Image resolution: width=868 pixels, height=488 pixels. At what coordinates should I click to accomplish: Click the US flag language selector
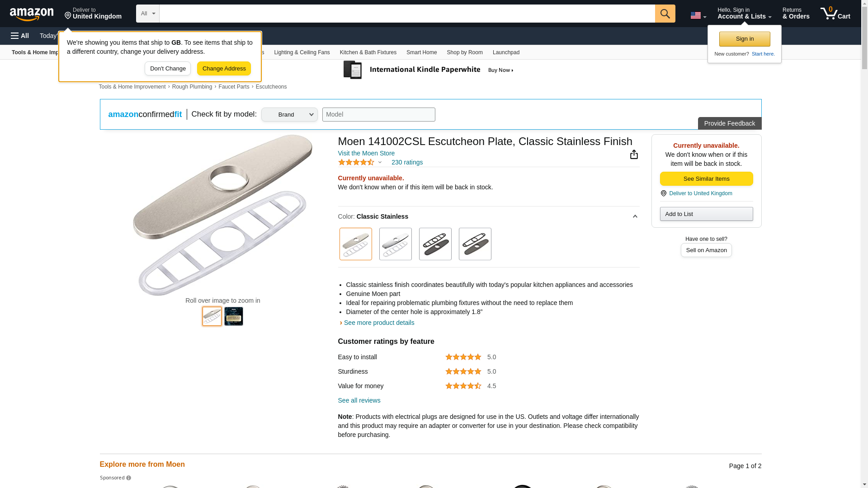(x=698, y=16)
